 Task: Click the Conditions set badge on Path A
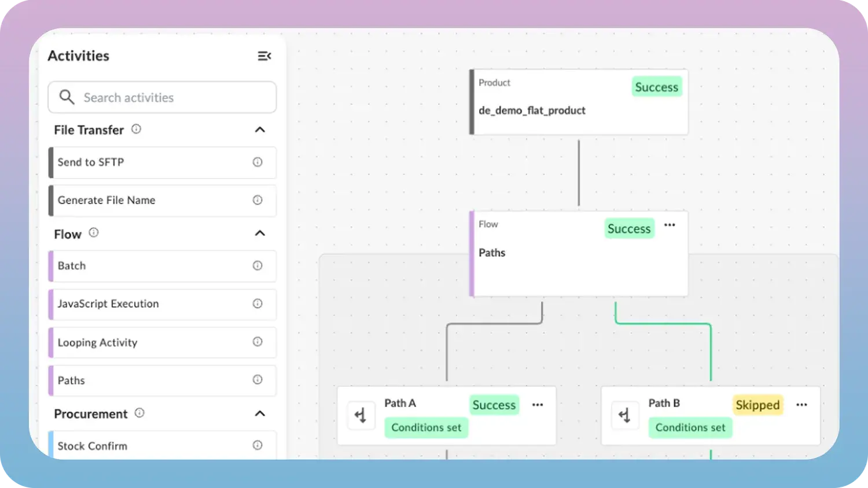[x=426, y=428]
